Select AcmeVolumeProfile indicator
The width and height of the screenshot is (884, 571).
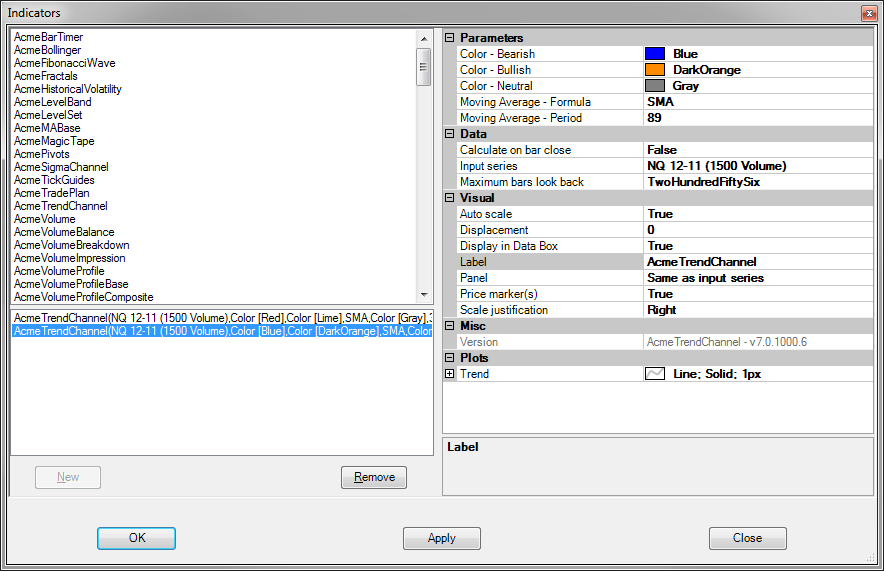(59, 271)
